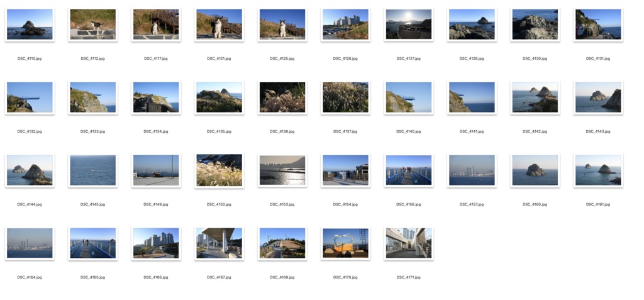Click the file name DSC_4156.jpg
Screen dimensions: 644x300
click(x=409, y=204)
